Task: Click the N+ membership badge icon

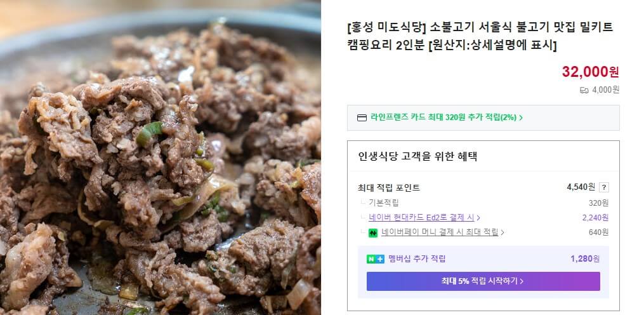Action: click(376, 259)
